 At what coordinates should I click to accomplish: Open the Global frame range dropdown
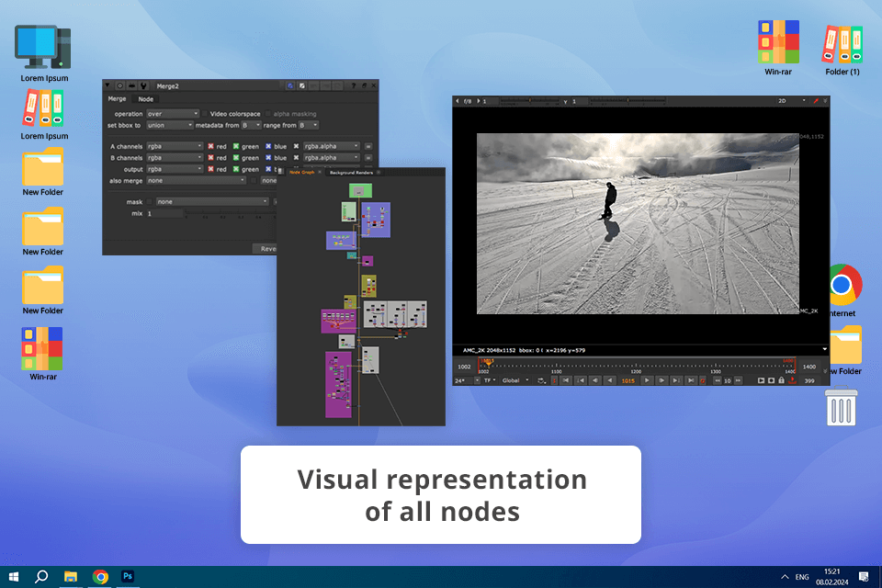point(515,381)
